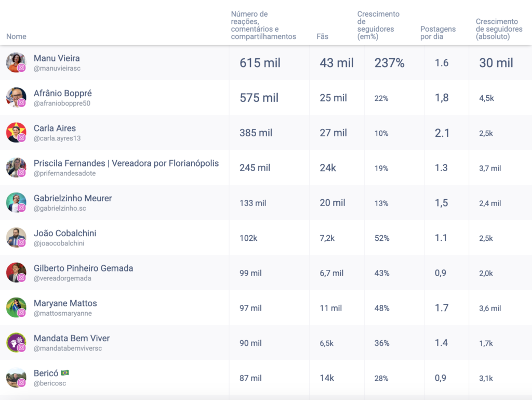This screenshot has height=400, width=532.
Task: Click Mandata Bem Viver's purple avatar
Action: [x=16, y=343]
